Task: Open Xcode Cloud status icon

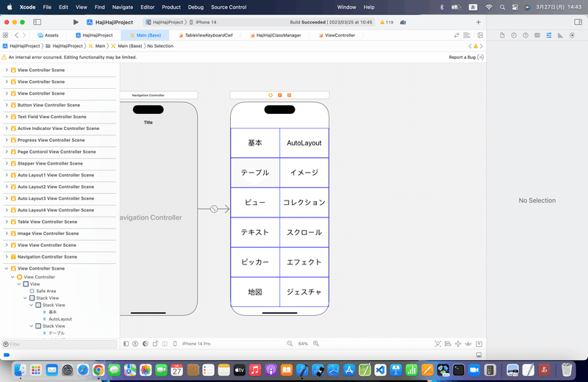Action: click(403, 22)
